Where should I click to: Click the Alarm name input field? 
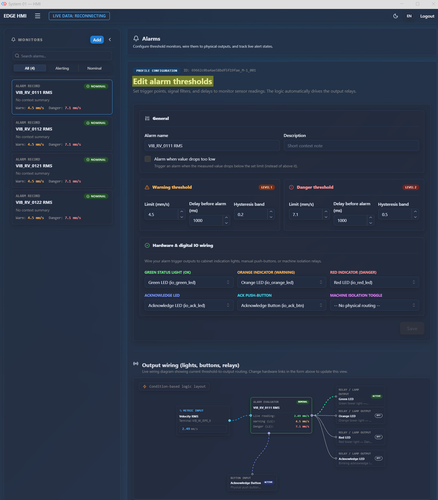click(212, 146)
